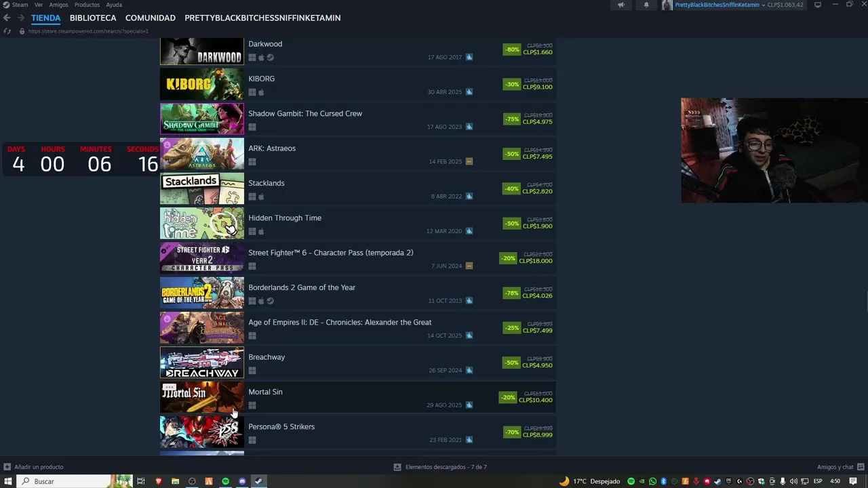The width and height of the screenshot is (868, 488).
Task: Click the -78% discount badge for Borderlands 2
Action: (512, 293)
